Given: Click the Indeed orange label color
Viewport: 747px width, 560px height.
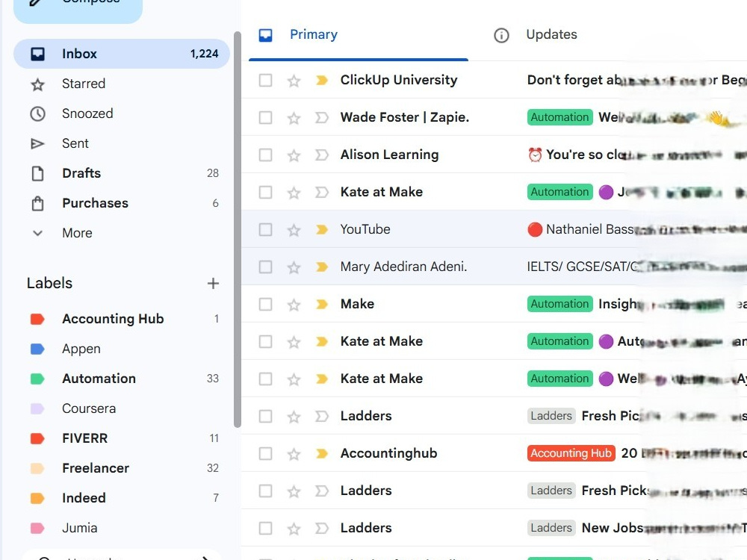Looking at the screenshot, I should point(37,498).
